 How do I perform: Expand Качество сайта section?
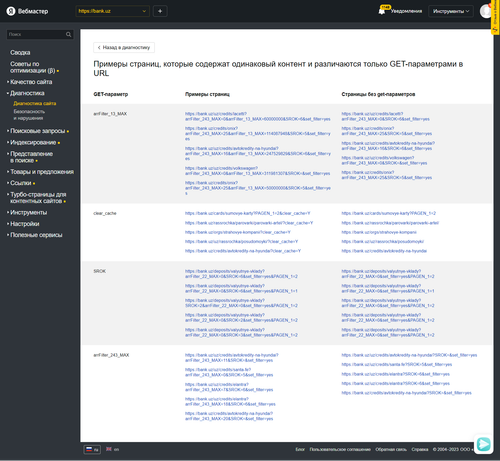coord(31,82)
